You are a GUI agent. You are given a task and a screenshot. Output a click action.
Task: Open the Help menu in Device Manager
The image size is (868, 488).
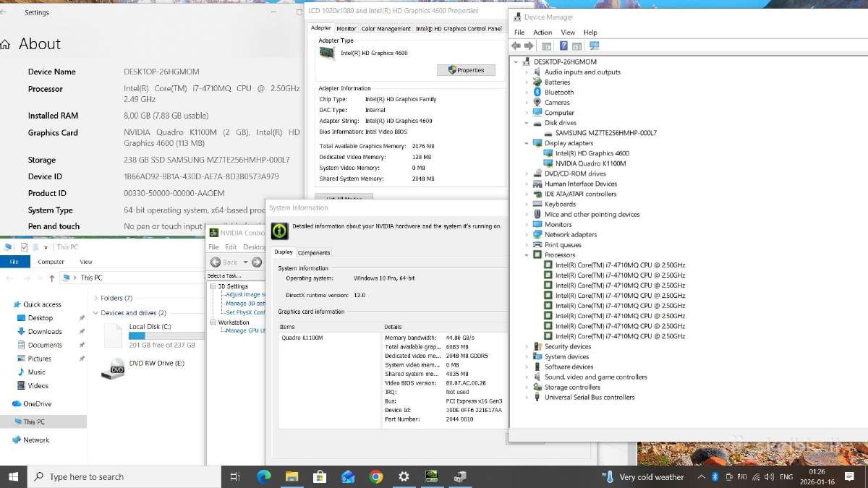pyautogui.click(x=590, y=33)
